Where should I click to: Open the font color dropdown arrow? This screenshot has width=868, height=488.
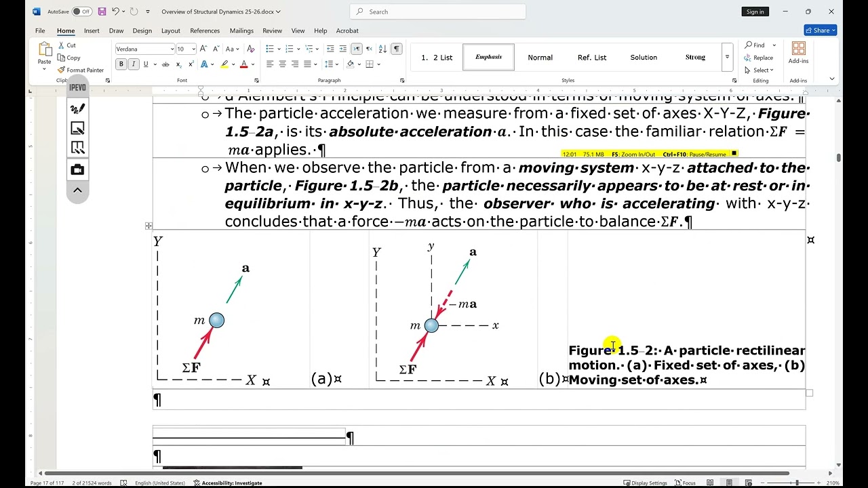(x=253, y=64)
